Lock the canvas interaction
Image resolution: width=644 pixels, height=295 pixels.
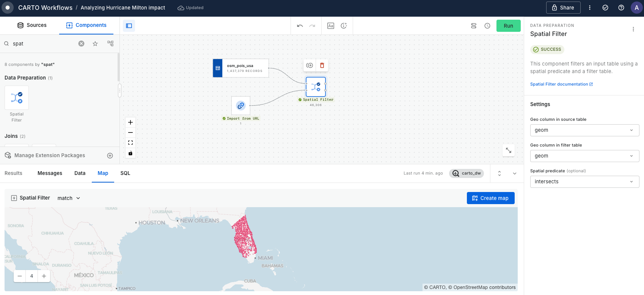[130, 153]
